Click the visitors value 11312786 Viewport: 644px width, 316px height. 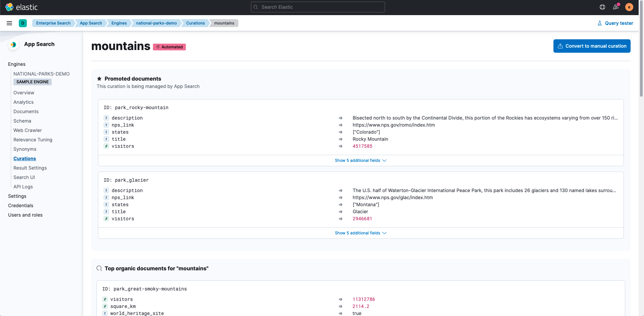point(364,299)
